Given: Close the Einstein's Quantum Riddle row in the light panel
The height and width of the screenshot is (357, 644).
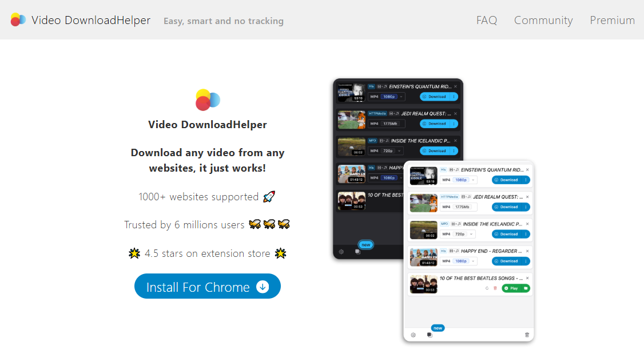Looking at the screenshot, I should tap(527, 170).
